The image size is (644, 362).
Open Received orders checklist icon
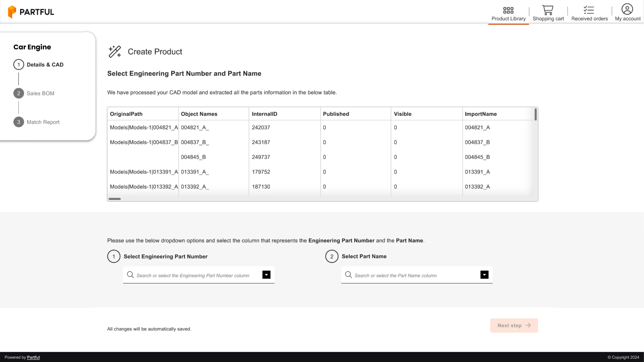(x=589, y=10)
